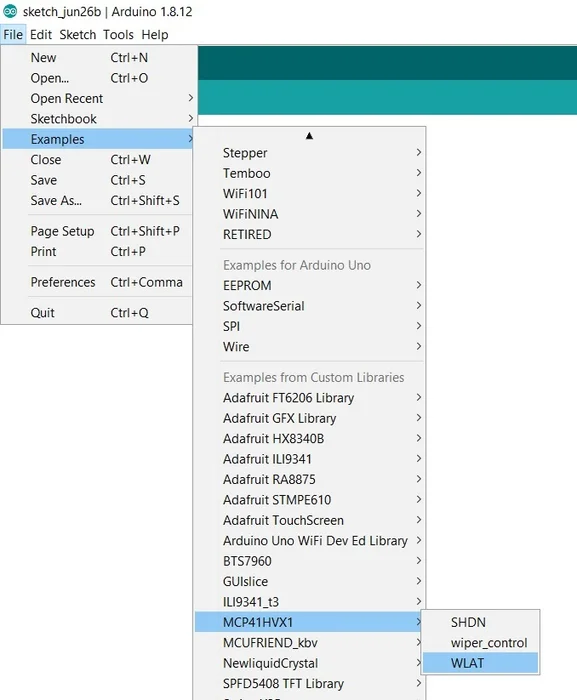Expand the Wire examples
577x700 pixels.
coord(310,346)
